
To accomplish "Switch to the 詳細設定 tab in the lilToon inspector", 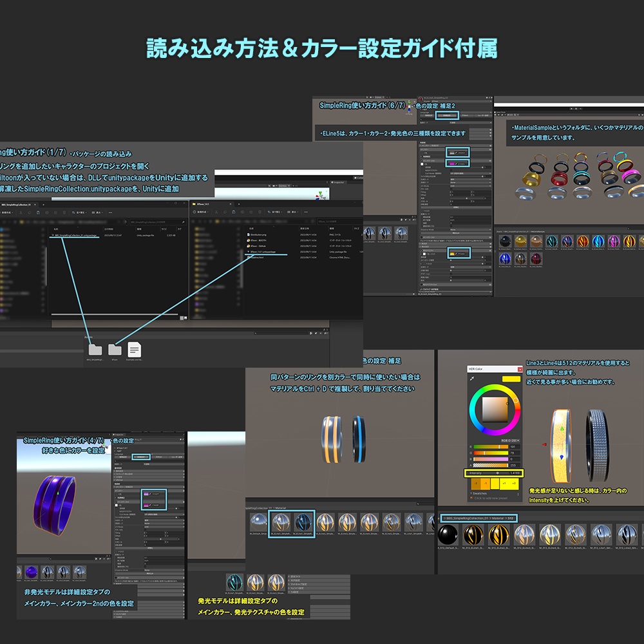I will pyautogui.click(x=141, y=457).
